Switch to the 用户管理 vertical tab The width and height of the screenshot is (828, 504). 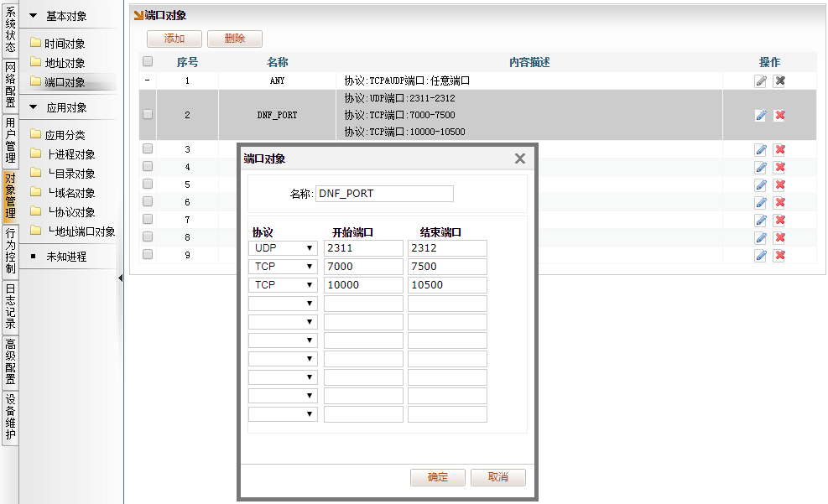10,141
